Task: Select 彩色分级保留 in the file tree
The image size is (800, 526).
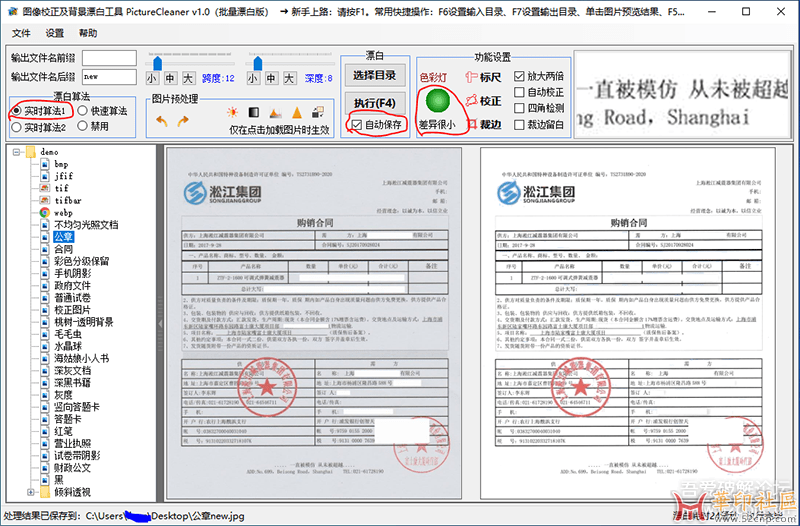Action: [82, 261]
